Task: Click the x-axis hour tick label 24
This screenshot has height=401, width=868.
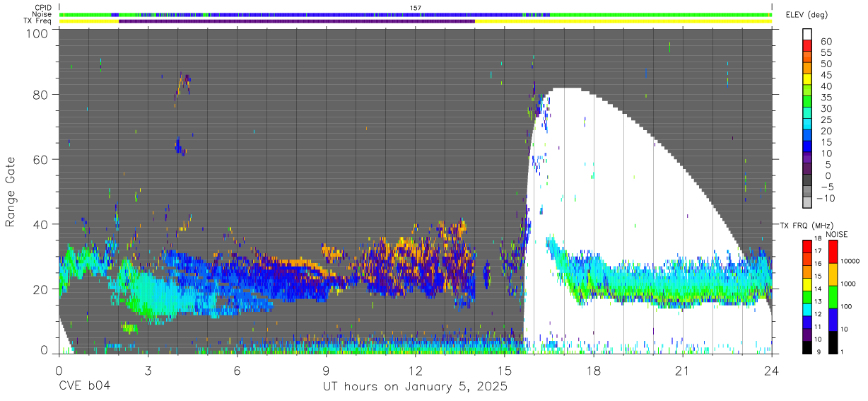Action: click(x=772, y=371)
